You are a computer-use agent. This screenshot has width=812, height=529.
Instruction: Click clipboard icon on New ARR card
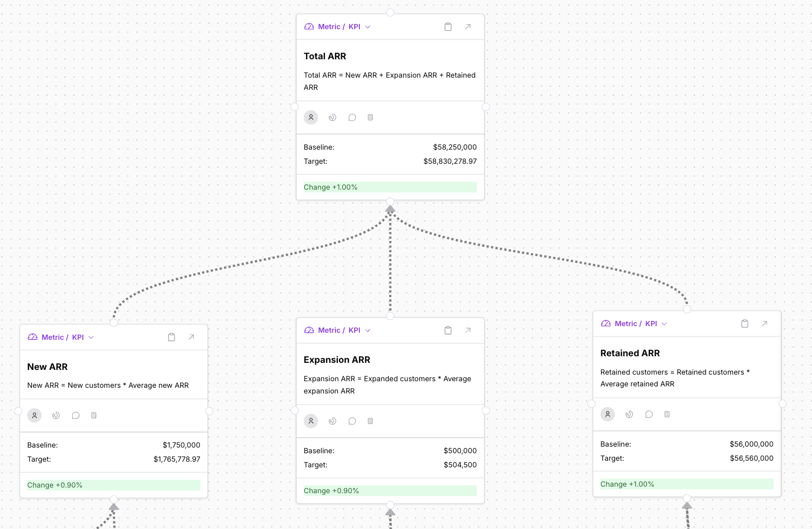point(172,337)
